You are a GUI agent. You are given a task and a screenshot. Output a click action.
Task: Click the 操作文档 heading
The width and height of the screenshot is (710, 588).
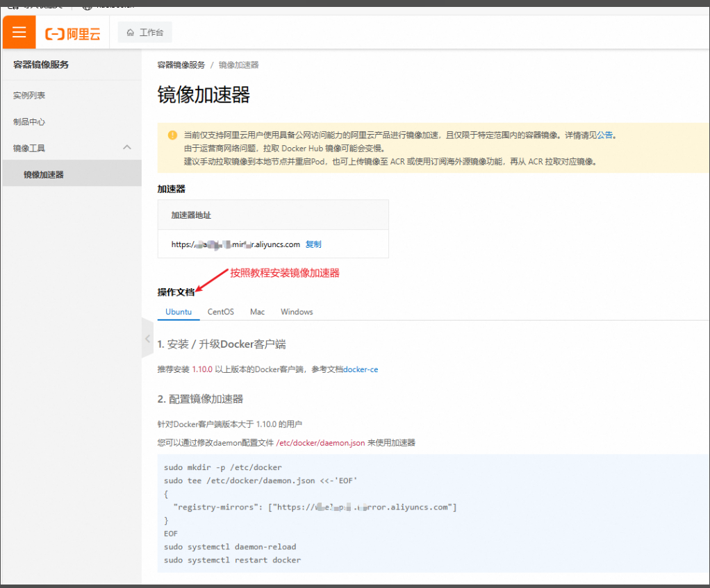click(176, 292)
